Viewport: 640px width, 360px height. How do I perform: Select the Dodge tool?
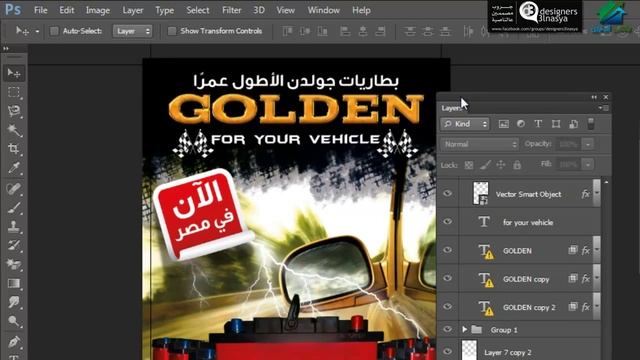click(x=14, y=321)
